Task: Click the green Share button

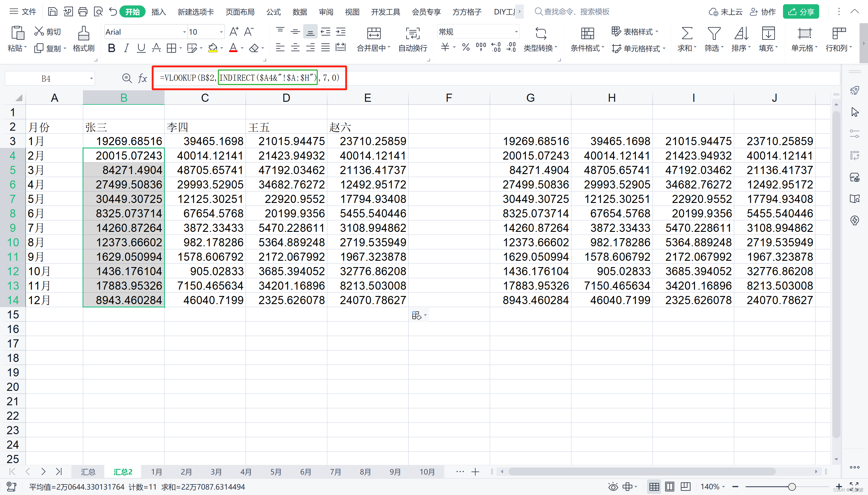Action: pos(800,12)
